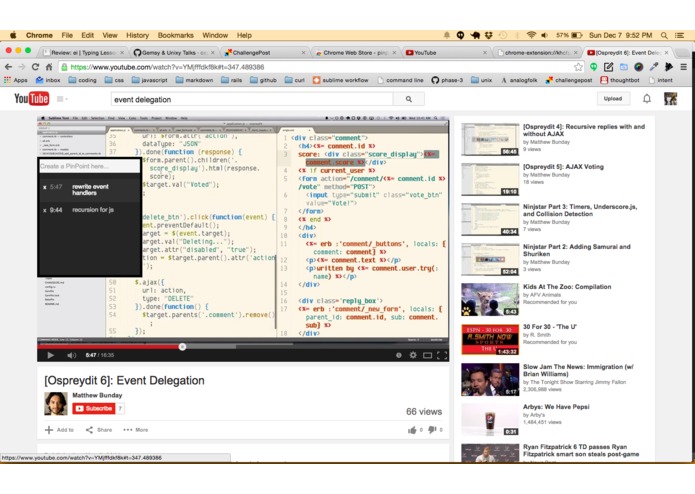This screenshot has width=695, height=494.
Task: Open the History menu
Action: click(137, 35)
